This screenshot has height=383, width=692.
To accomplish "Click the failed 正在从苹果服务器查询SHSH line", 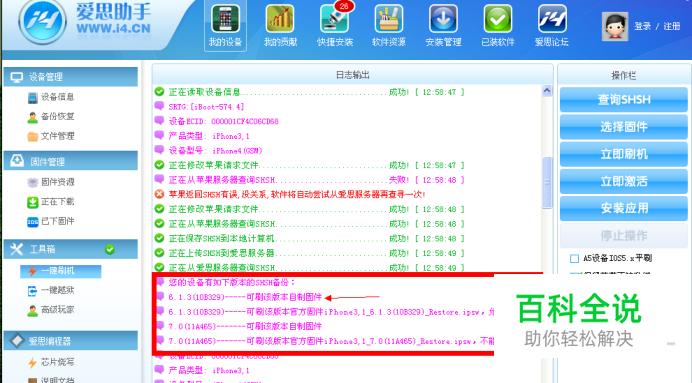I will [310, 180].
